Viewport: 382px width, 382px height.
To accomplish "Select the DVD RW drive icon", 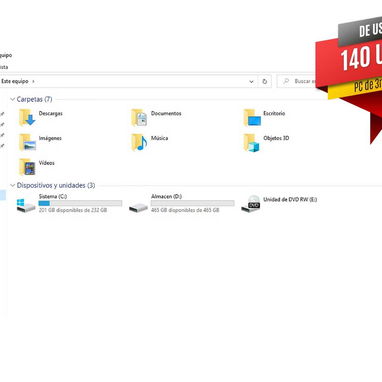I will [251, 203].
